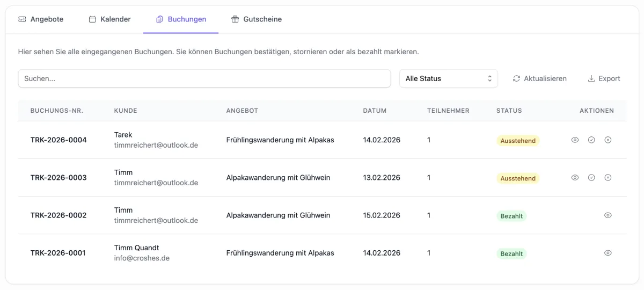
Task: Export the bookings list
Action: coord(604,78)
